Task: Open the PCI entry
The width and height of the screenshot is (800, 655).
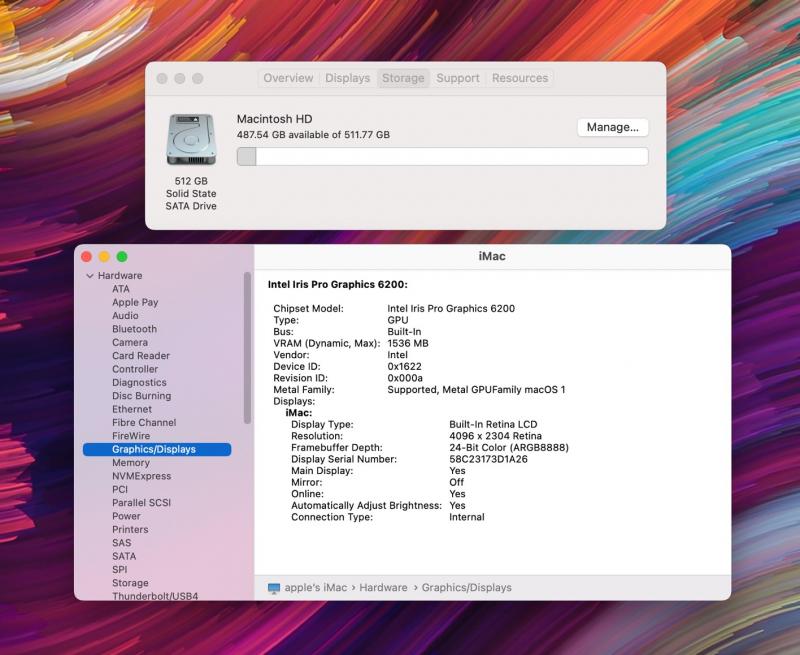Action: (120, 489)
